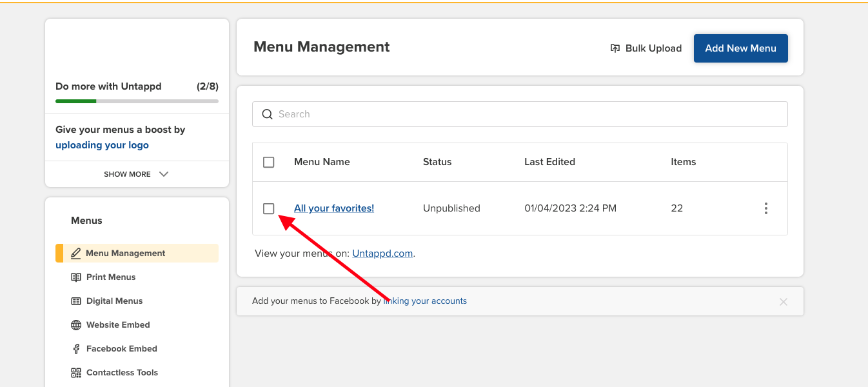Click the items count 22

click(x=676, y=208)
